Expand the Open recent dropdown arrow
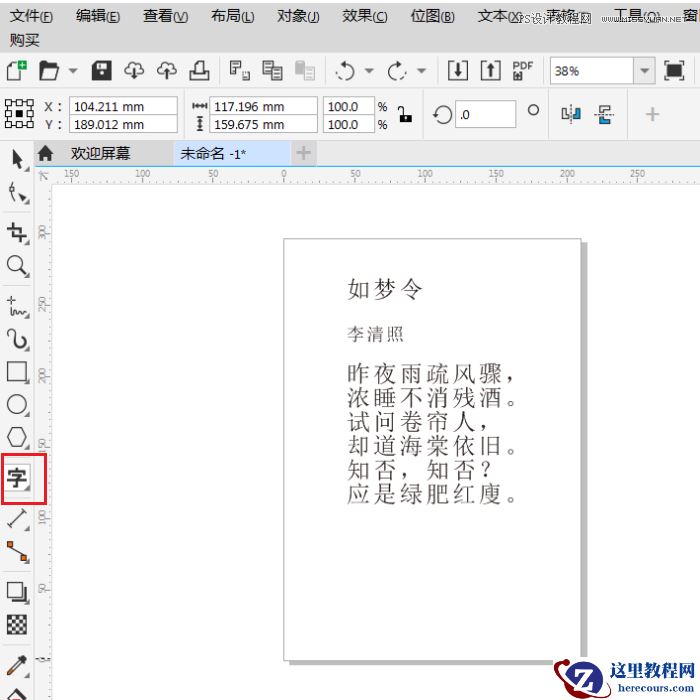Viewport: 700px width, 700px height. 73,71
